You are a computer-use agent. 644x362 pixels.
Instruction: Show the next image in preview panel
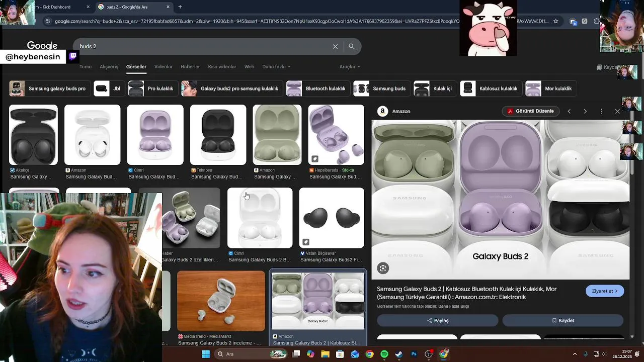point(585,111)
